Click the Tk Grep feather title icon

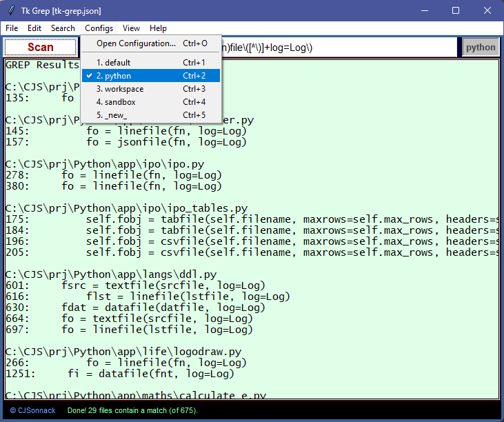pos(10,10)
